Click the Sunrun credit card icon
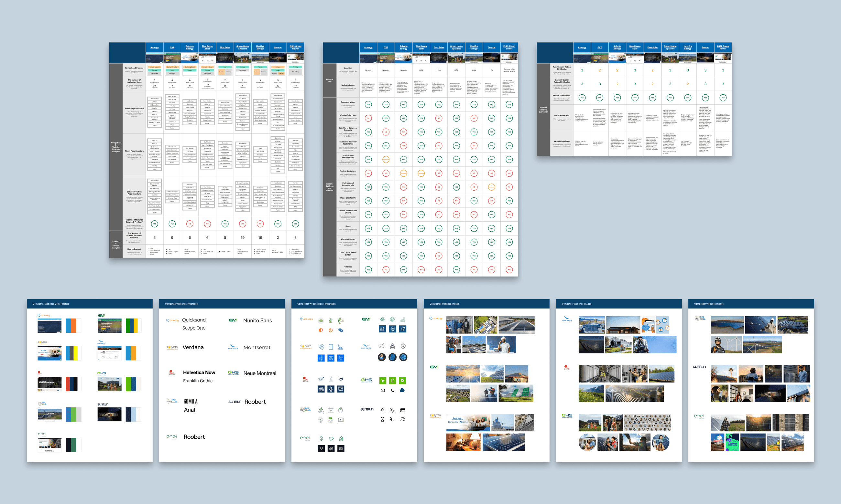841x504 pixels. 403,410
